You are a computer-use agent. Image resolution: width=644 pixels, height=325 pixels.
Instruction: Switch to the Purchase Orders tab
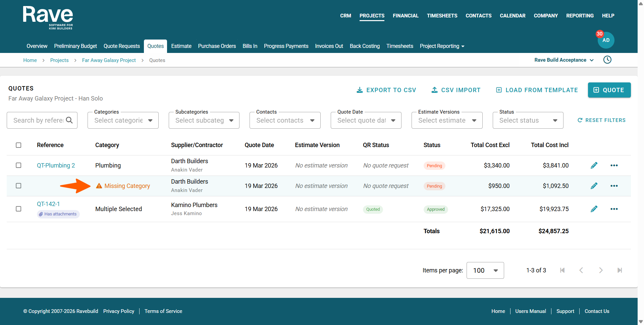pos(217,46)
